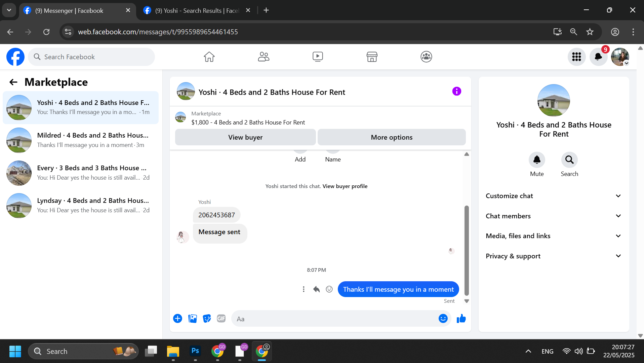Viewport: 644px width, 363px height.
Task: Open conversation information purple icon
Action: (456, 92)
